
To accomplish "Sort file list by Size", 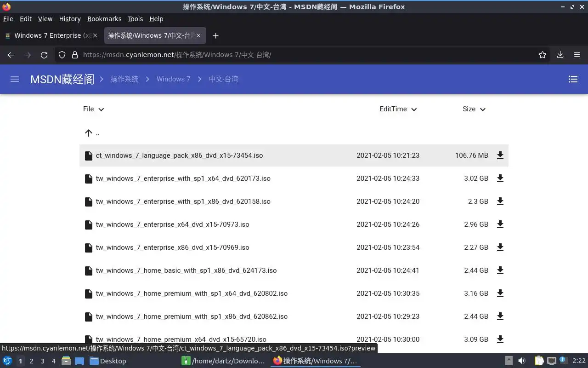I will (x=474, y=109).
